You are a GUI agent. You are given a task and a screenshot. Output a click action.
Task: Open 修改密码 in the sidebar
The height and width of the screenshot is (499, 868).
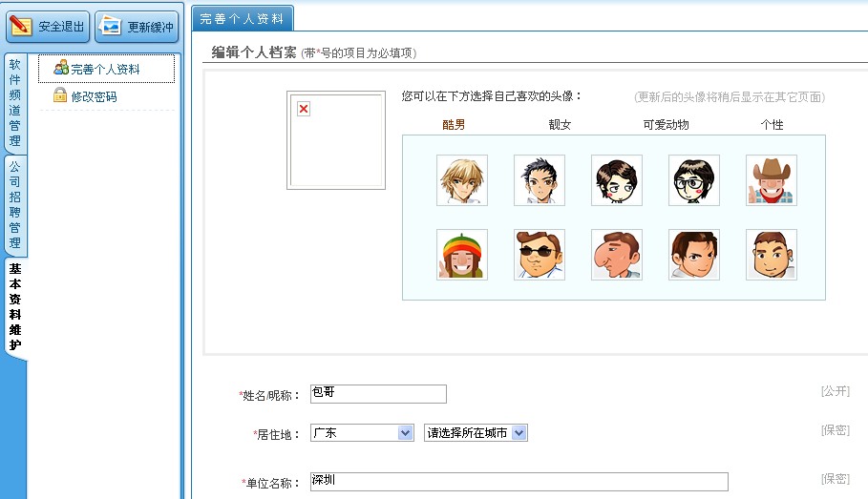pos(94,96)
